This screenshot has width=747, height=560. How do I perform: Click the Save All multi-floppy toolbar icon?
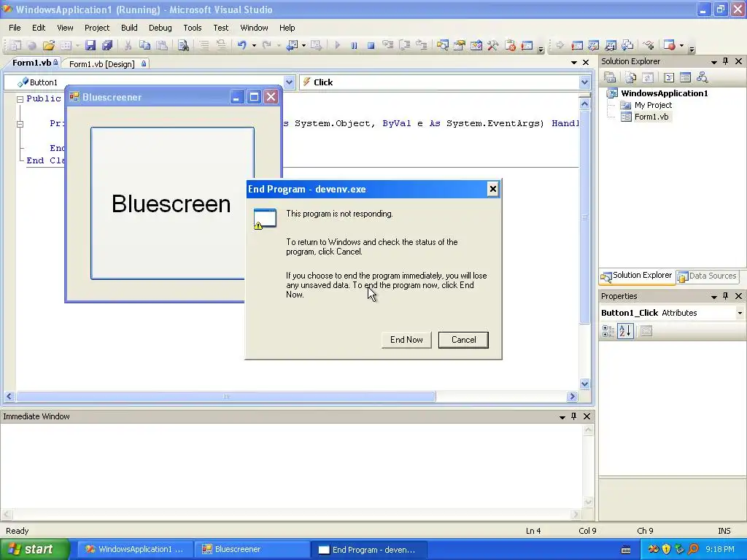click(x=107, y=45)
